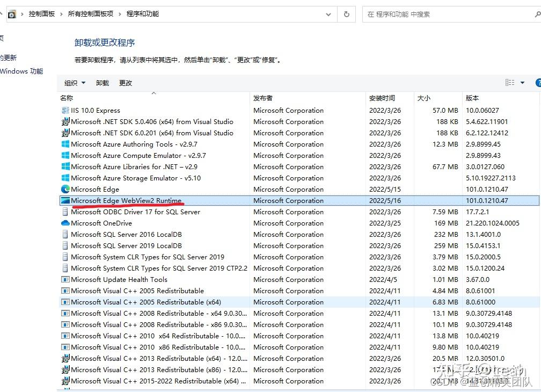This screenshot has height=392, width=541.
Task: Click the refresh icon beside the address bar
Action: point(346,14)
